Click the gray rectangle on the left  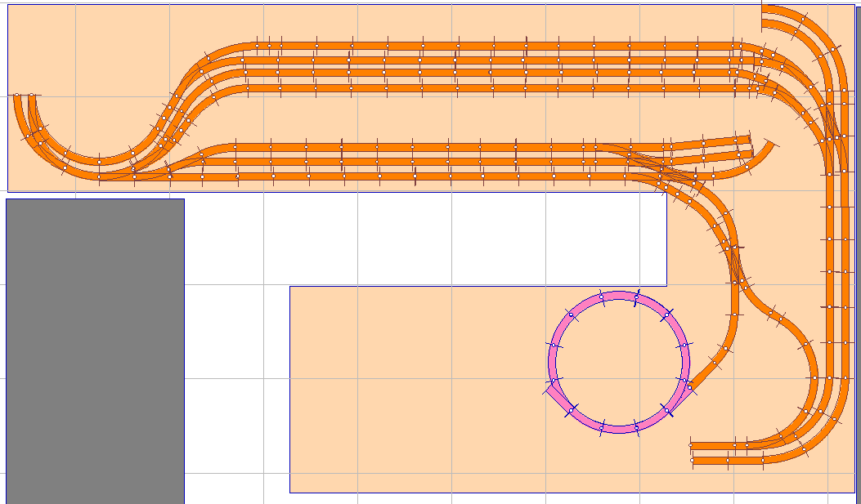[95, 351]
